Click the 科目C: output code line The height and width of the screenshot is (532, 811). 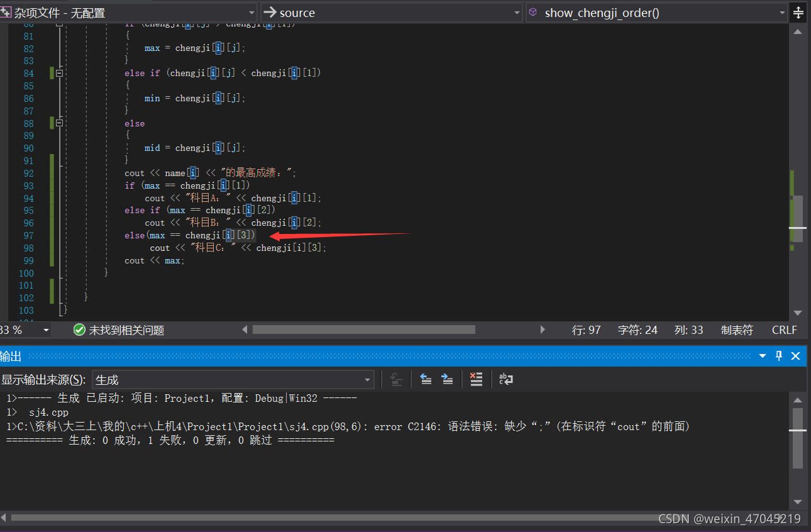pyautogui.click(x=238, y=248)
